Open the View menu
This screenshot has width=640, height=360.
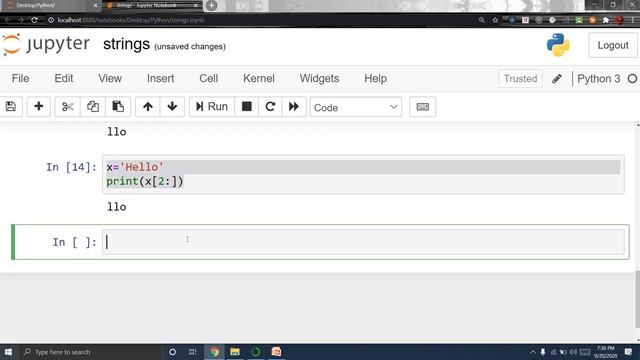pyautogui.click(x=110, y=78)
